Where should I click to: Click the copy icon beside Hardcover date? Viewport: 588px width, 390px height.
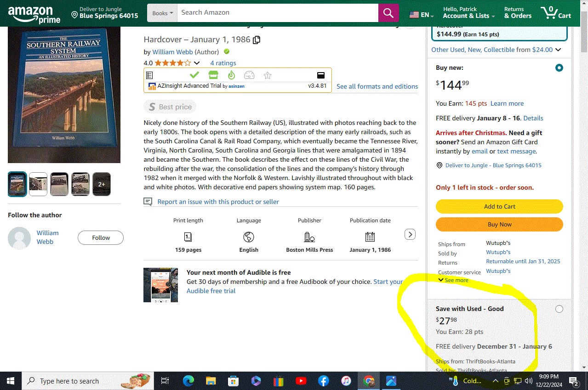[257, 40]
